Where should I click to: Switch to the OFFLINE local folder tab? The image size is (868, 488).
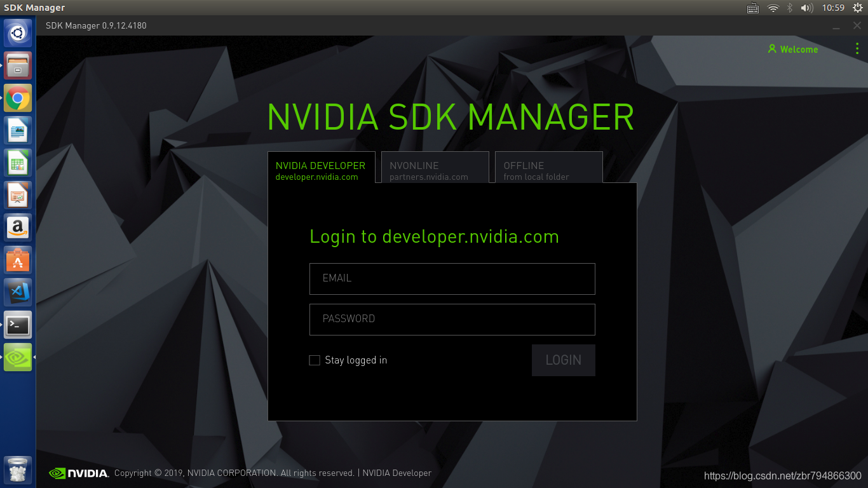click(548, 168)
